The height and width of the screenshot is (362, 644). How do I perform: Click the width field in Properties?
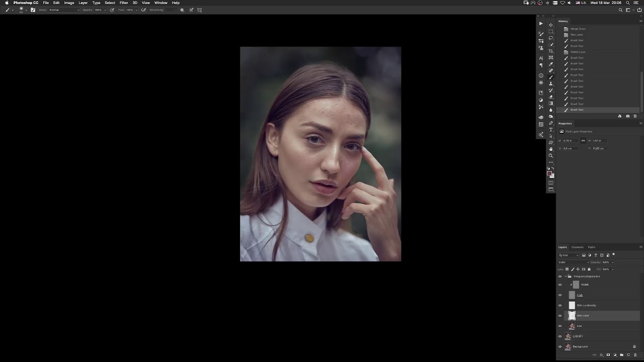point(571,140)
